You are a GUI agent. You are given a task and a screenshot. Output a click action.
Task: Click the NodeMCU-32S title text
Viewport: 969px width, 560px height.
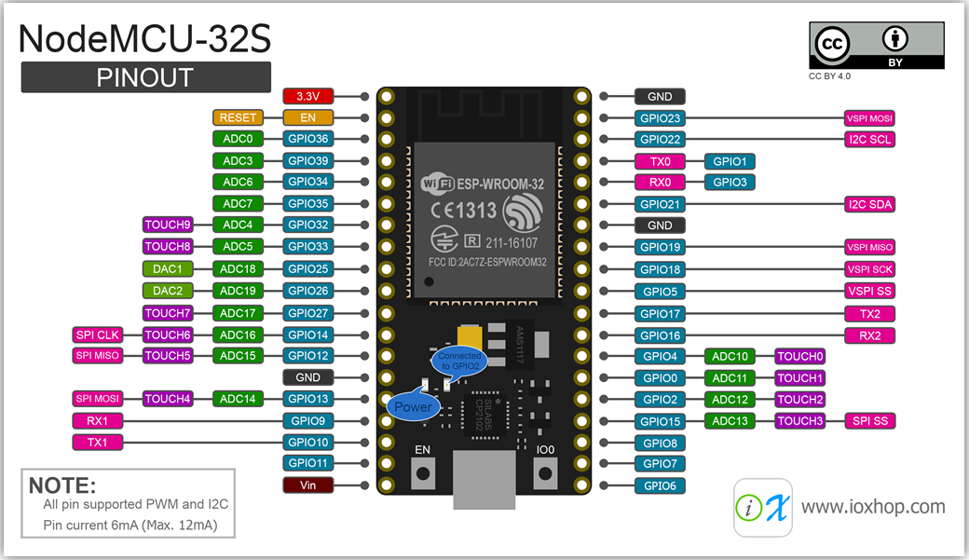144,38
